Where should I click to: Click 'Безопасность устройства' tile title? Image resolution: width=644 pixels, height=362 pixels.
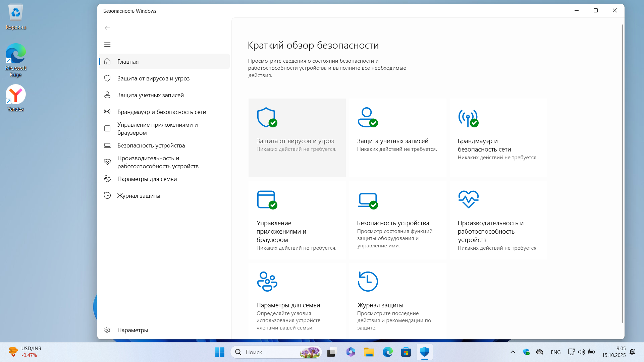click(x=393, y=223)
